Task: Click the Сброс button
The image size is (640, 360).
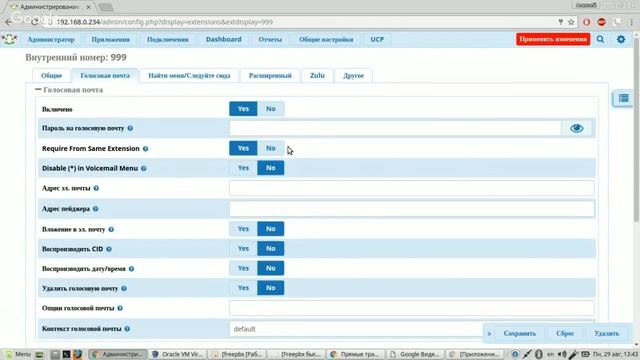Action: [x=565, y=333]
